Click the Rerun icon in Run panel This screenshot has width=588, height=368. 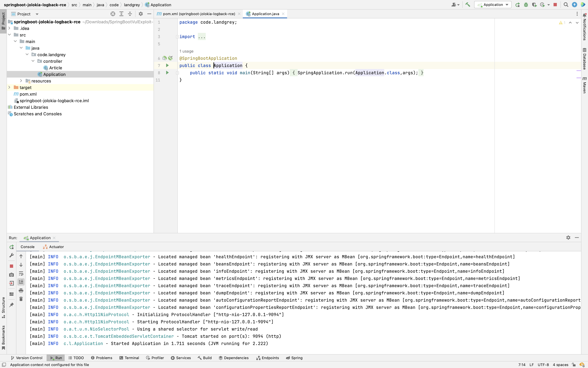11,247
